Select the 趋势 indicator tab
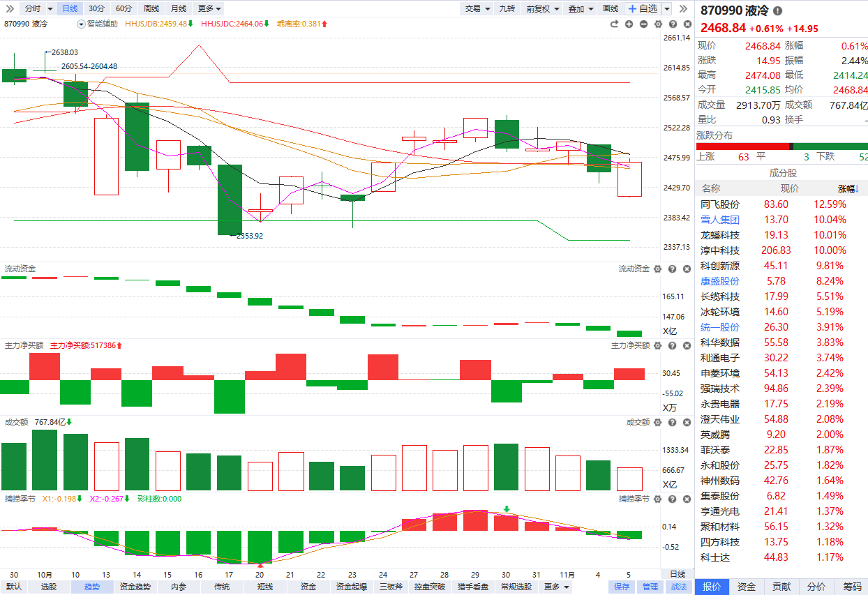 [91, 587]
